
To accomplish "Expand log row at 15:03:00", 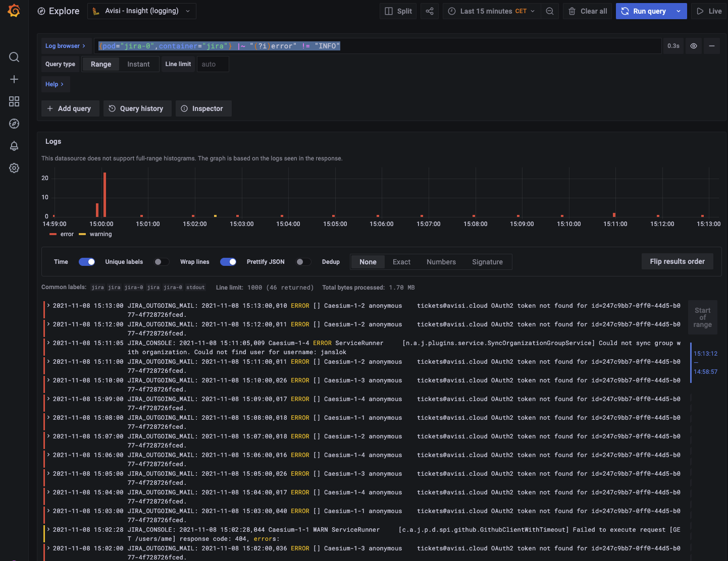I will 48,511.
